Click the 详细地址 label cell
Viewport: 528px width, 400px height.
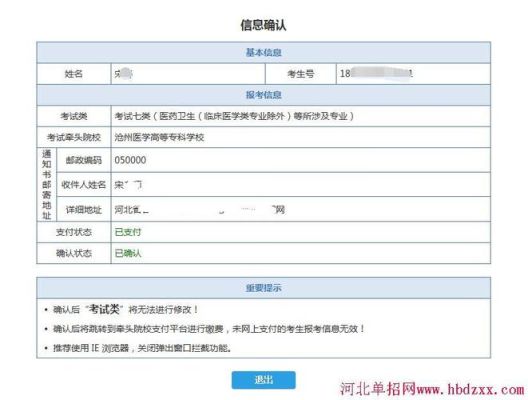(x=84, y=209)
